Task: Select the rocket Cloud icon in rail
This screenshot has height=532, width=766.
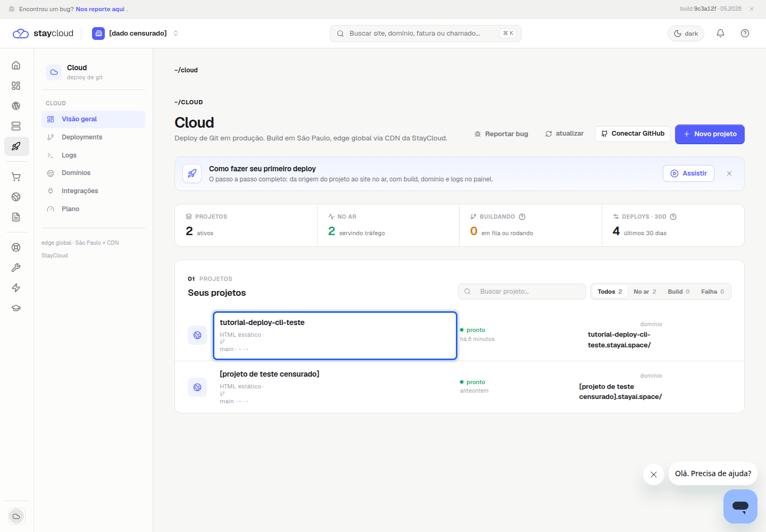Action: (x=16, y=146)
